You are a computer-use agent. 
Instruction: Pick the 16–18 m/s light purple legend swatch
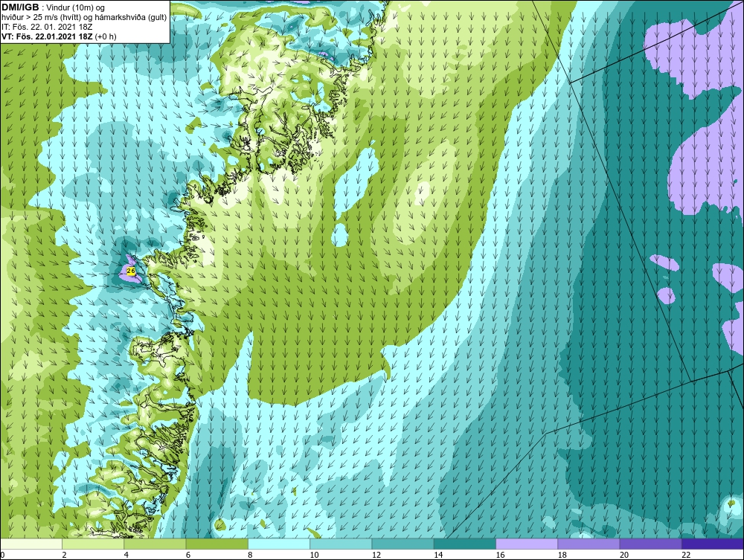pos(527,544)
